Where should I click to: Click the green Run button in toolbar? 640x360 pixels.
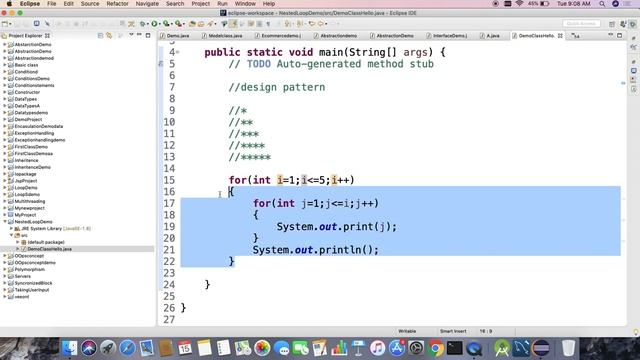(154, 24)
